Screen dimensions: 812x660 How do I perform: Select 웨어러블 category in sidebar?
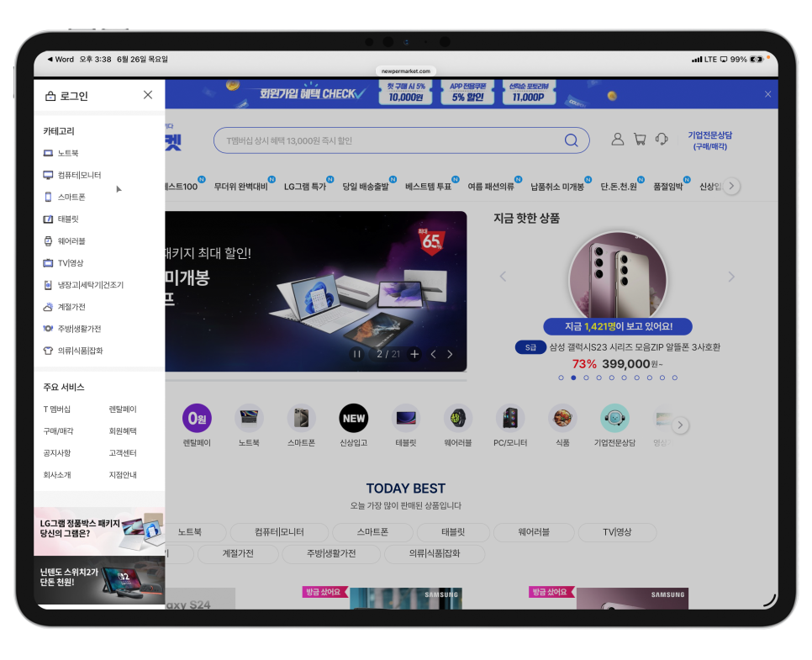pos(64,241)
